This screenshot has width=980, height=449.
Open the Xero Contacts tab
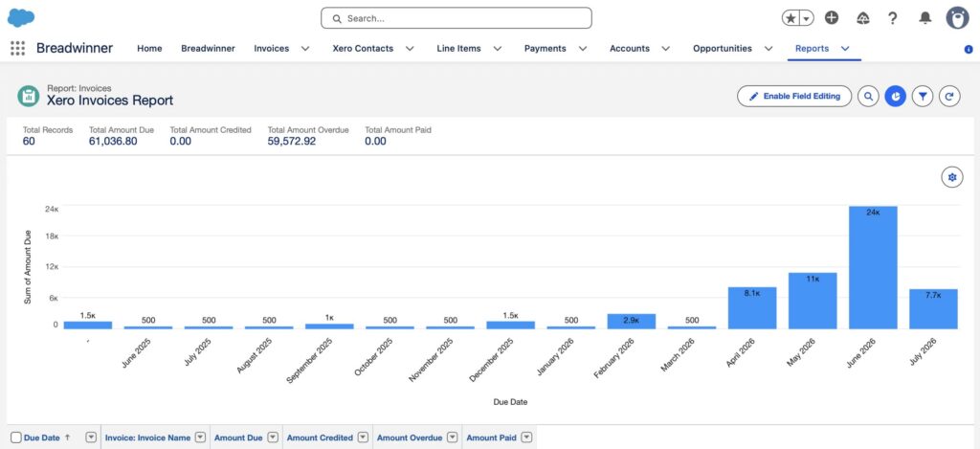pyautogui.click(x=363, y=48)
